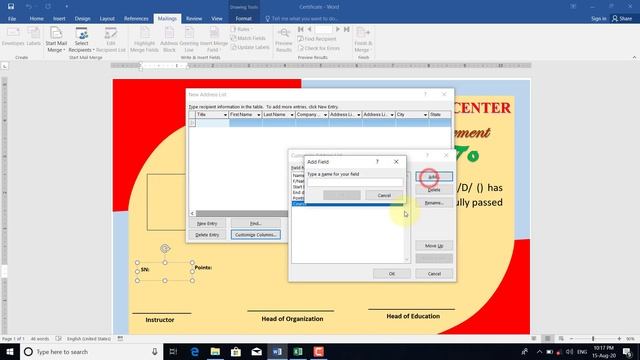This screenshot has height=360, width=640.
Task: Confirm Customize Address List with OK
Action: tap(392, 273)
